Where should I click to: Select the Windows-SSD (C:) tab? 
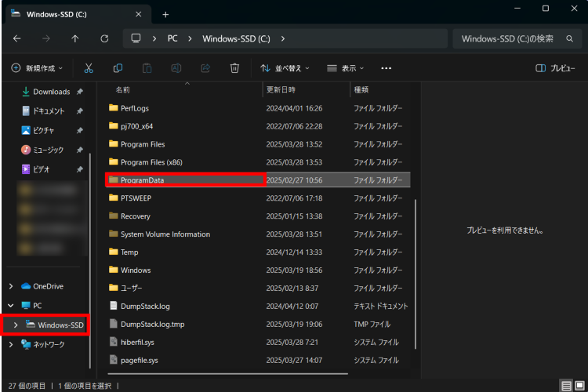pyautogui.click(x=74, y=14)
